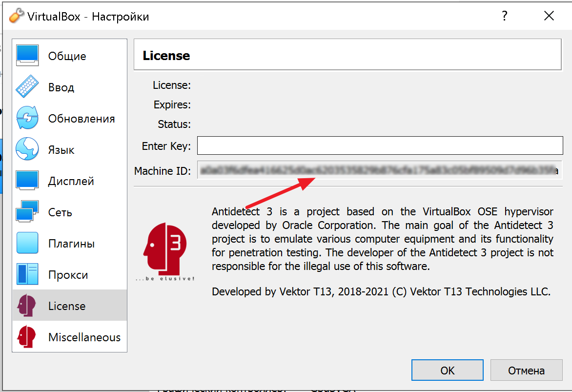Click the License head icon
Image resolution: width=572 pixels, height=392 pixels.
point(27,305)
